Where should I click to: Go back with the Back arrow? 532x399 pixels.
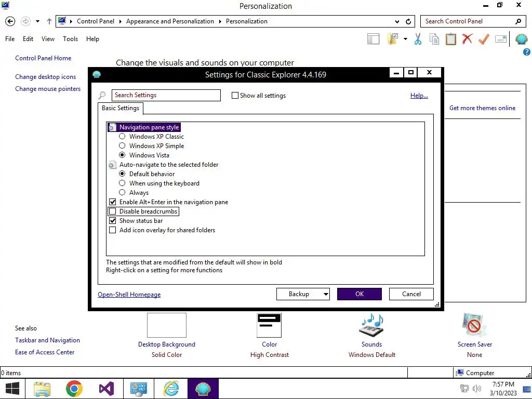tap(10, 21)
